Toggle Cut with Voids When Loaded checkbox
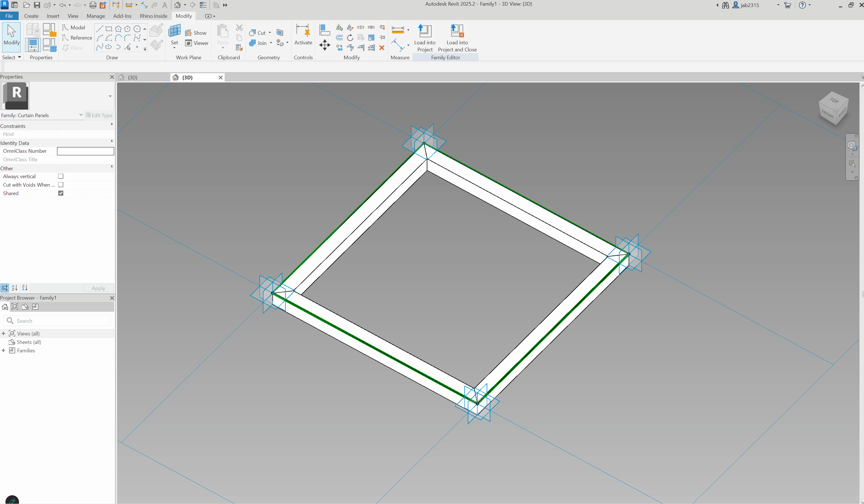Image resolution: width=864 pixels, height=504 pixels. tap(61, 185)
